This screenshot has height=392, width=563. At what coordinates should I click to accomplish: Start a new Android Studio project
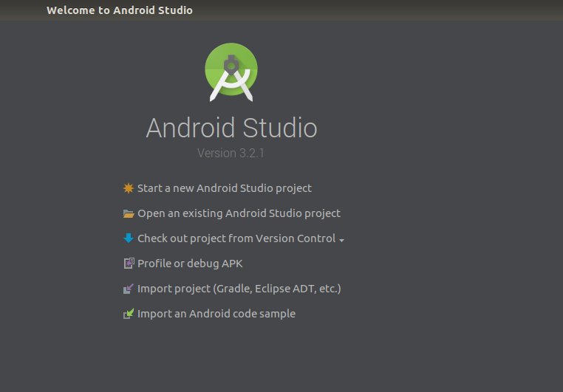225,188
